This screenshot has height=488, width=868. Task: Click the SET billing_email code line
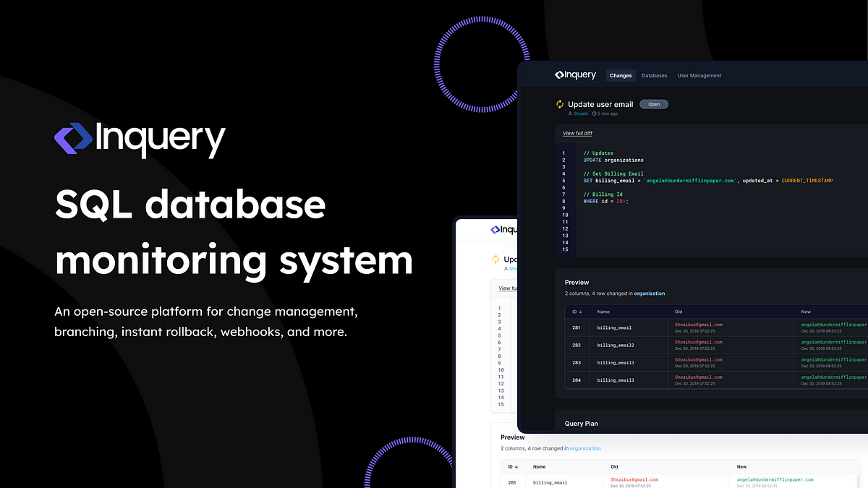(707, 181)
